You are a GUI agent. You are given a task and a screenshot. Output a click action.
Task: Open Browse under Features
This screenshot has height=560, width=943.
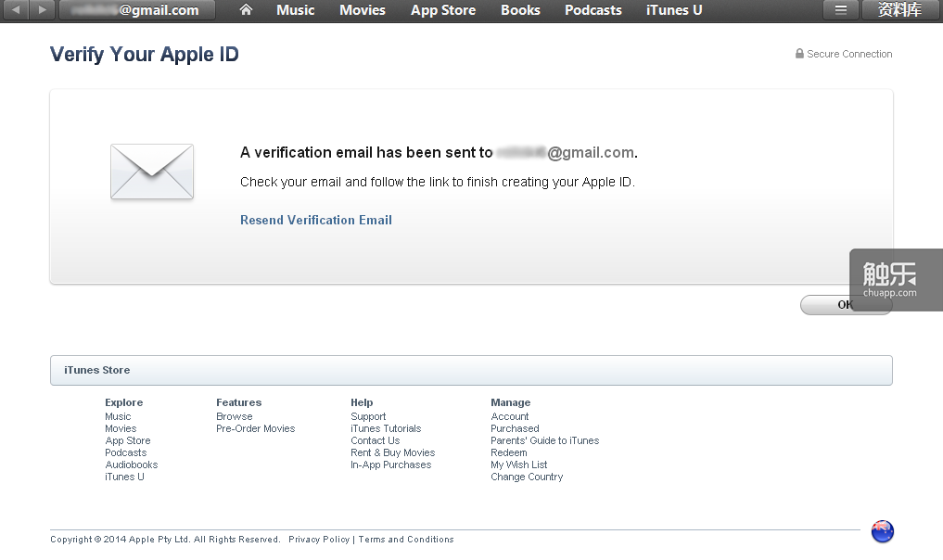tap(234, 416)
